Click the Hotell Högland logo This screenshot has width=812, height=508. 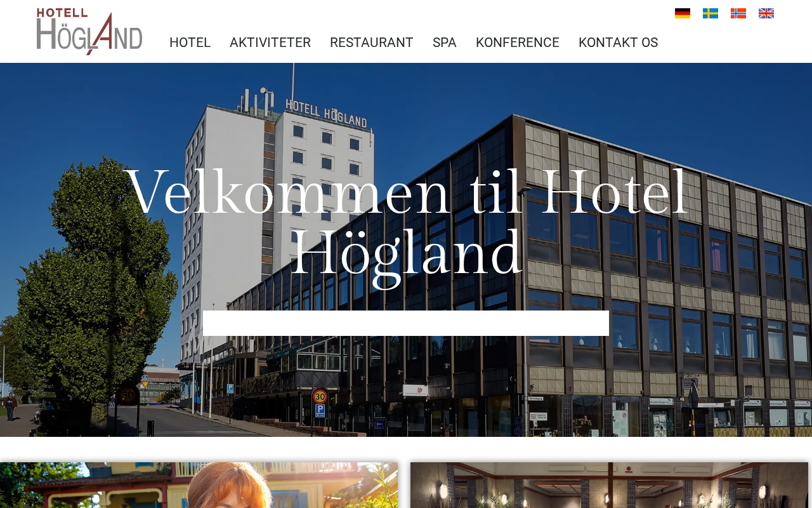89,31
